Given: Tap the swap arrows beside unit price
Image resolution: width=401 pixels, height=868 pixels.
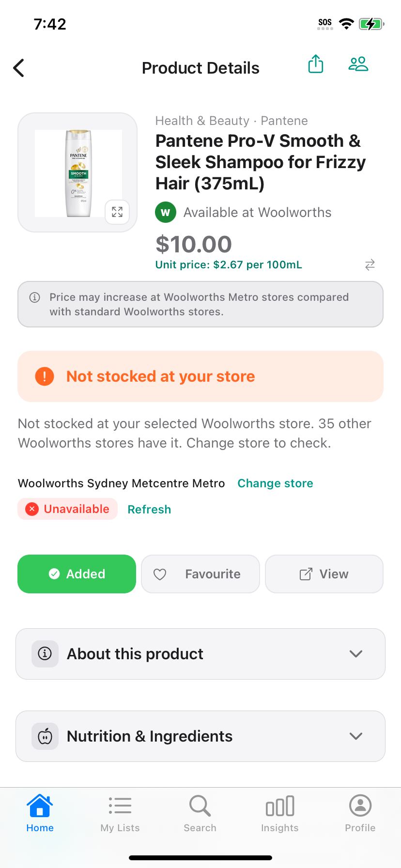Looking at the screenshot, I should tap(370, 264).
